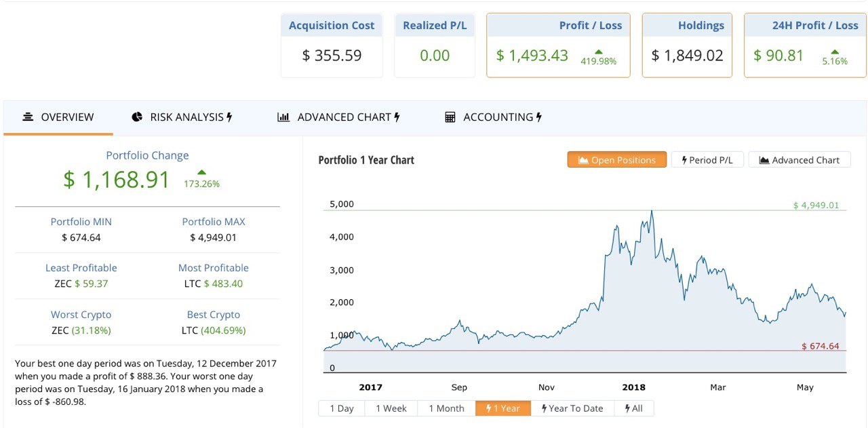
Task: Click the Risk Analysis pie chart icon
Action: 137,117
